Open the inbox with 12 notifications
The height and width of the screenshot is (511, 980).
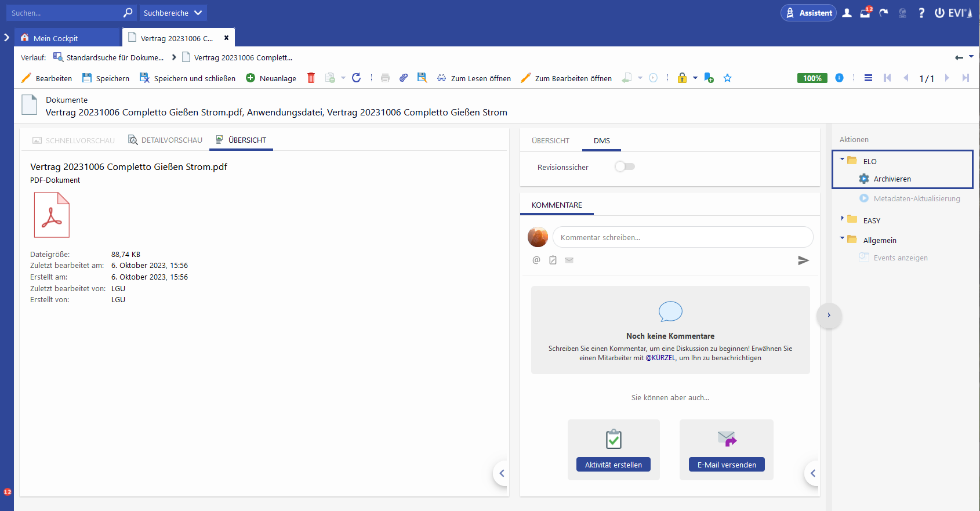pyautogui.click(x=865, y=13)
